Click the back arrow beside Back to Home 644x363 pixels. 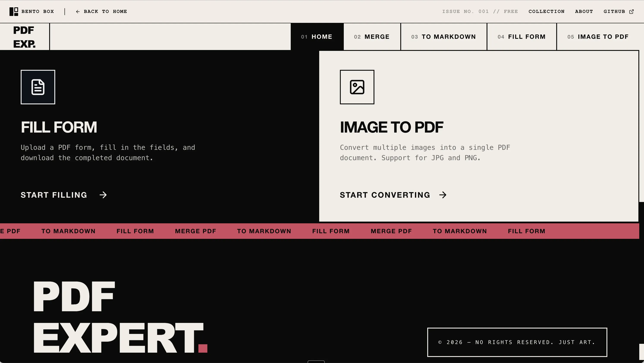(78, 11)
